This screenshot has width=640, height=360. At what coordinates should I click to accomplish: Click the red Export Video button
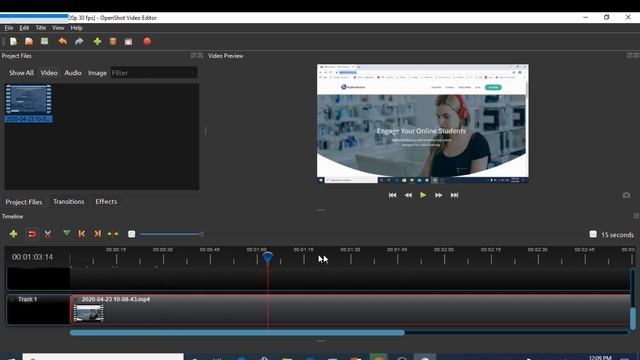(x=147, y=41)
